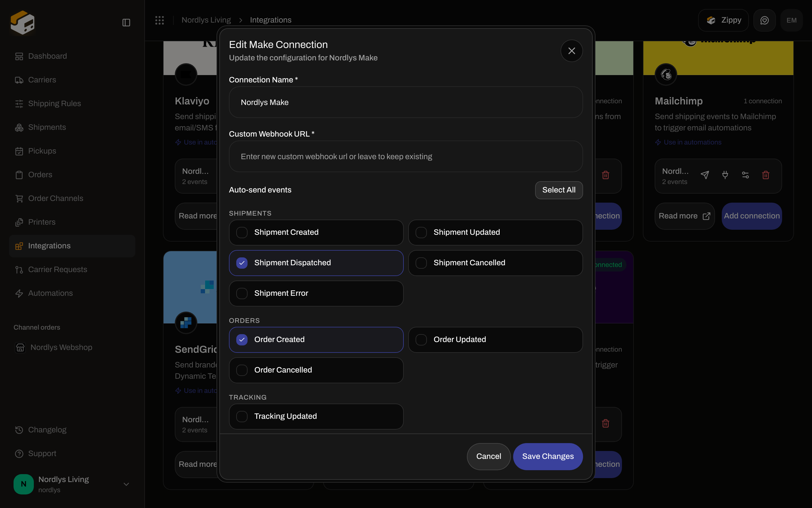Open Dashboard in sidebar
This screenshot has height=508, width=812.
coord(72,56)
